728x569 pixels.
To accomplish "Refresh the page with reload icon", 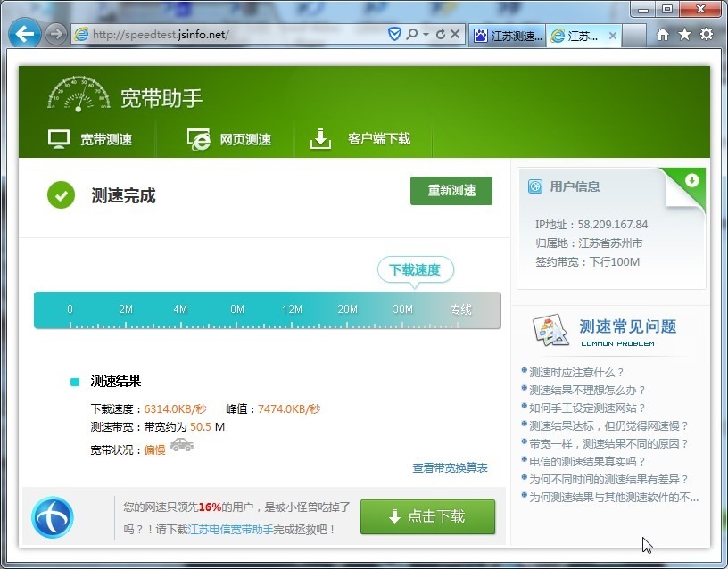I will click(x=441, y=34).
